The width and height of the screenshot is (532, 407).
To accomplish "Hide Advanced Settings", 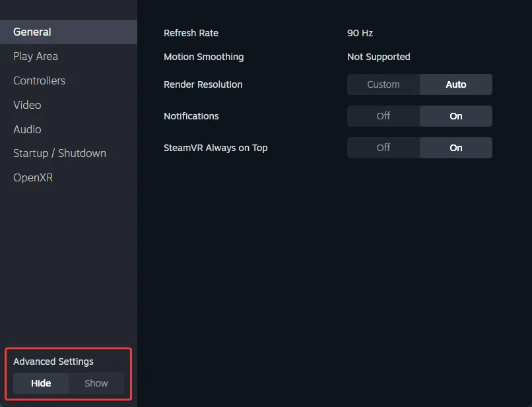I will [41, 383].
